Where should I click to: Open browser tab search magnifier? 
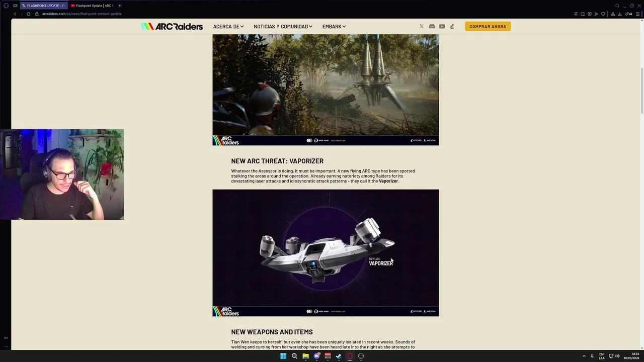click(x=617, y=6)
